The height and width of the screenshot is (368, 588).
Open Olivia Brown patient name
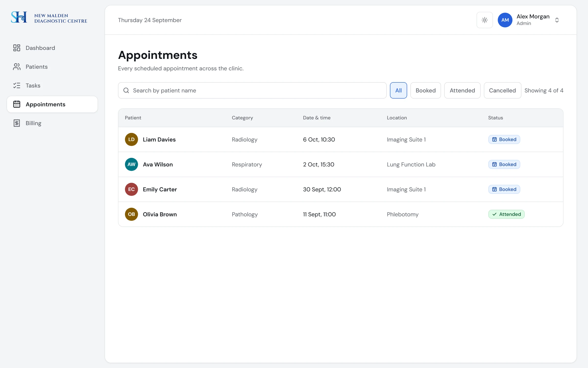(160, 214)
